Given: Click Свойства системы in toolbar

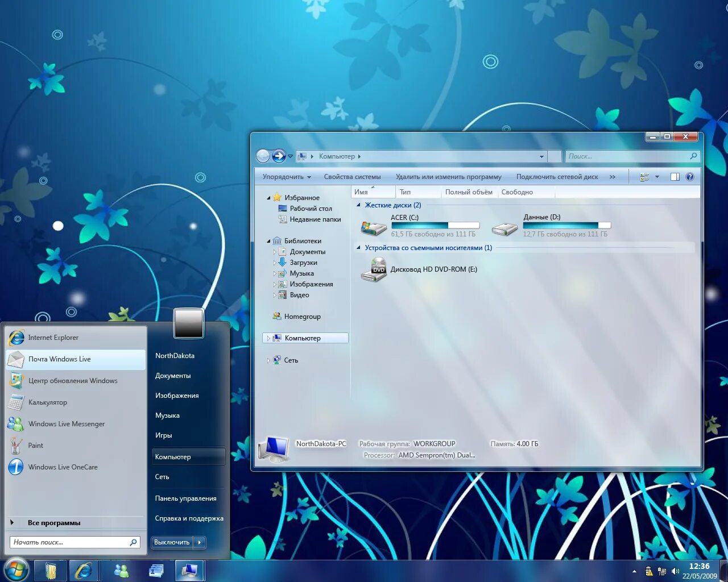Looking at the screenshot, I should coord(352,177).
